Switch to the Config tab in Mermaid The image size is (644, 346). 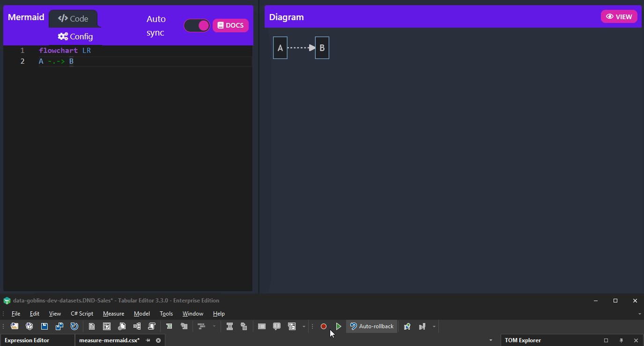75,37
